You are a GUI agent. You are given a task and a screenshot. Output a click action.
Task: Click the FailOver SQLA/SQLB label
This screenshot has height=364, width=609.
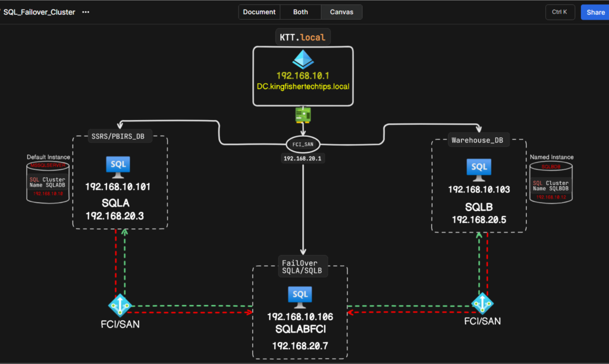coord(302,266)
